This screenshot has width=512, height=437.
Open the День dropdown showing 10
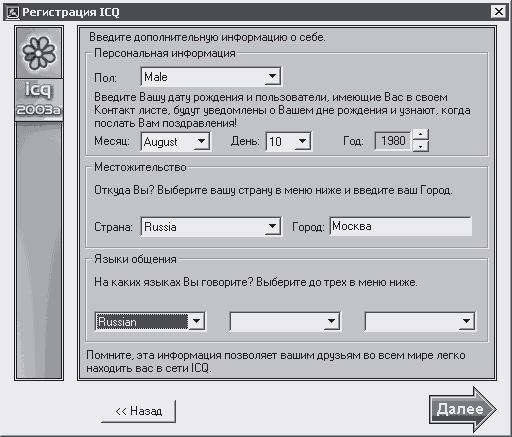[x=289, y=141]
